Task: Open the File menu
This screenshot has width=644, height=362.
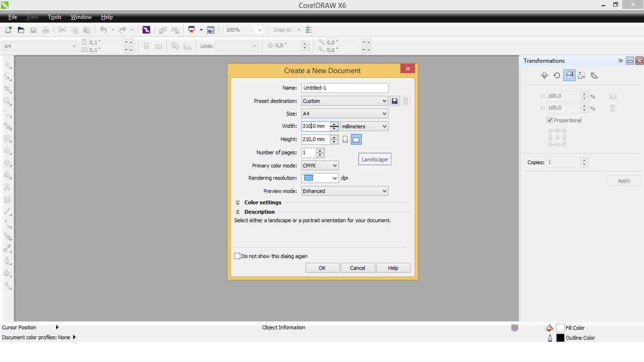Action: tap(13, 17)
